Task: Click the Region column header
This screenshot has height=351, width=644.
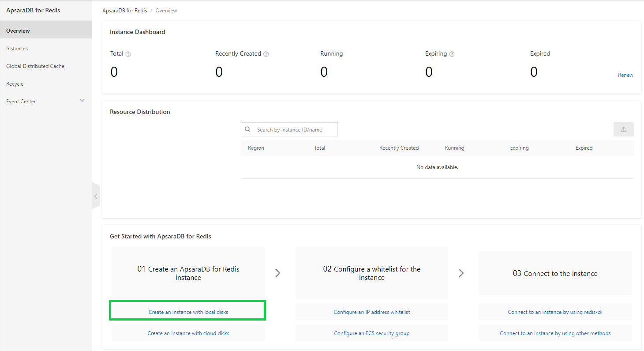Action: [256, 148]
